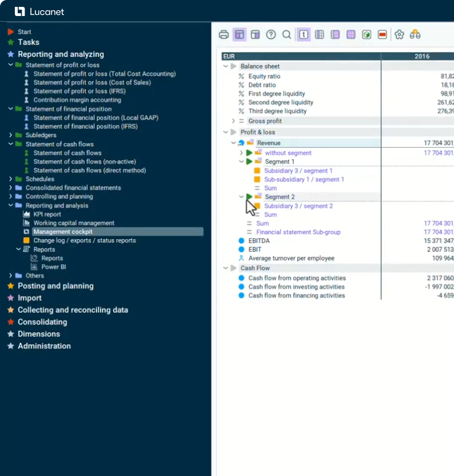454x476 pixels.
Task: Click the search magnifier icon
Action: point(286,35)
